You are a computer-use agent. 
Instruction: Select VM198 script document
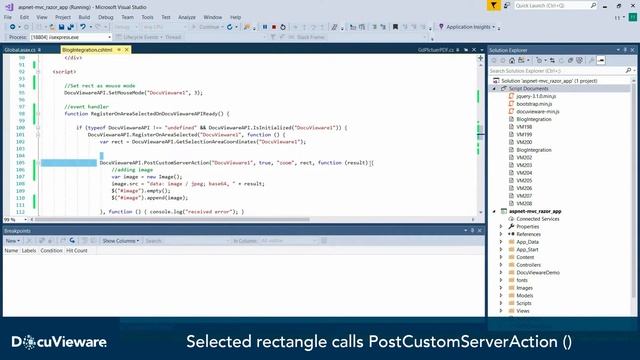(x=524, y=127)
